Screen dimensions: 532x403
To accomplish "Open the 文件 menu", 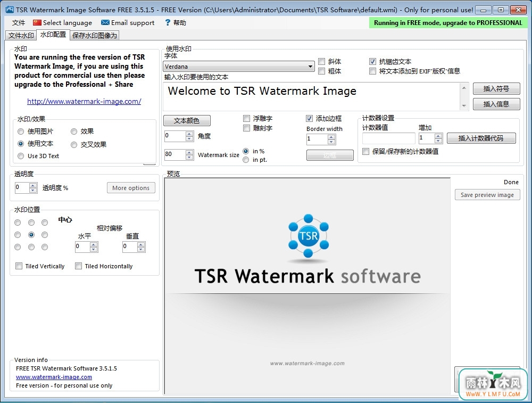I will pos(19,23).
